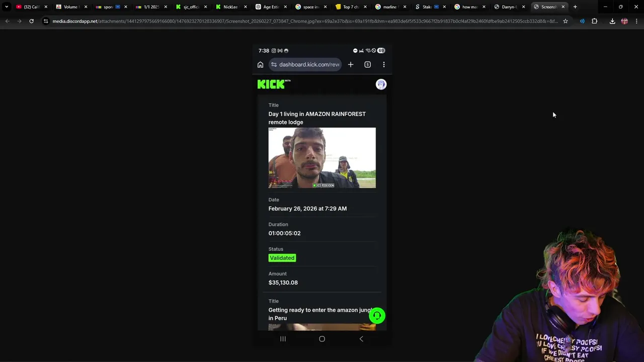The height and width of the screenshot is (362, 644).
Task: Click the Chrome address bar URL
Action: [x=305, y=21]
